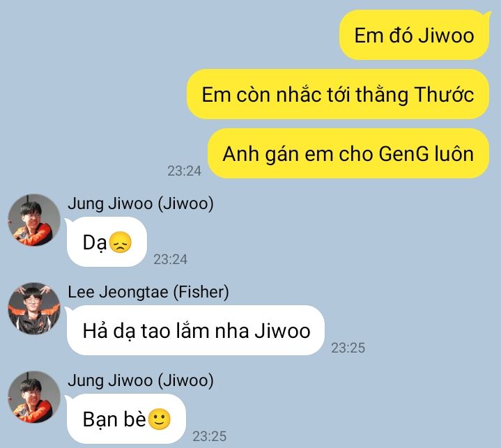Open Jung Jiwoo's avatar beside the 'Dạ' message
The width and height of the screenshot is (501, 448).
pos(34,220)
